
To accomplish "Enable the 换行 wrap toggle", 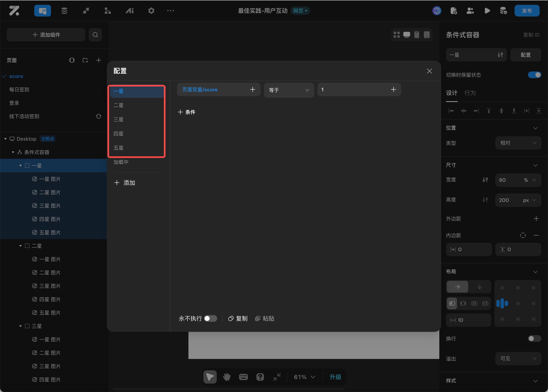I will click(534, 339).
